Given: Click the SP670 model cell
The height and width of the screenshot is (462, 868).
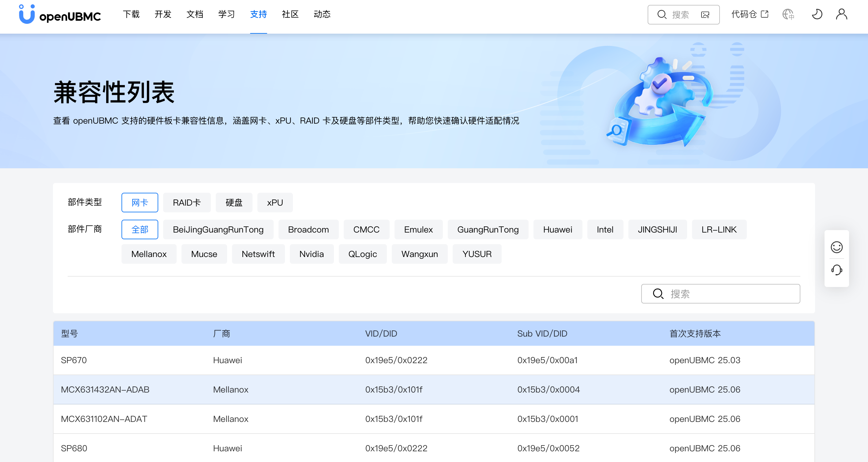Looking at the screenshot, I should click(74, 360).
